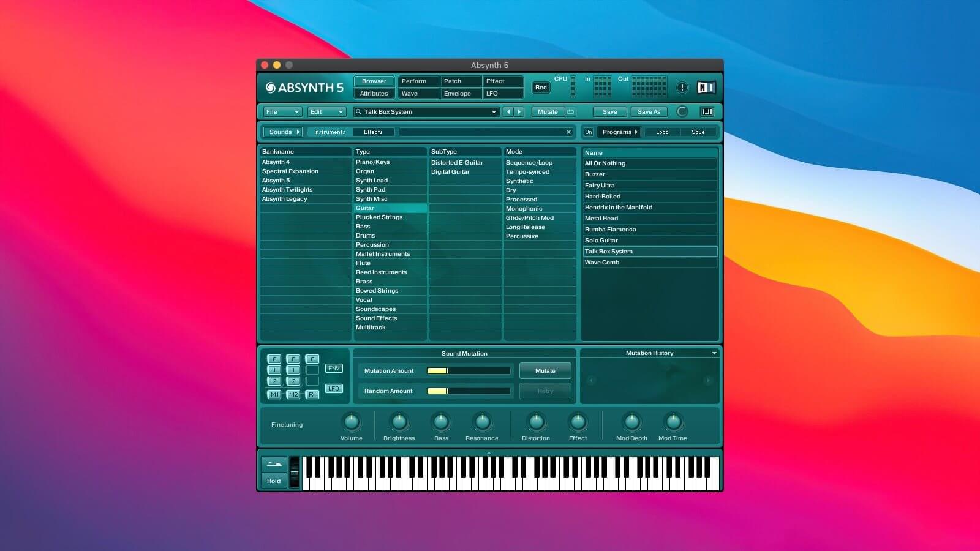This screenshot has width=980, height=551.
Task: Switch to the Attributes tab
Action: pyautogui.click(x=374, y=93)
